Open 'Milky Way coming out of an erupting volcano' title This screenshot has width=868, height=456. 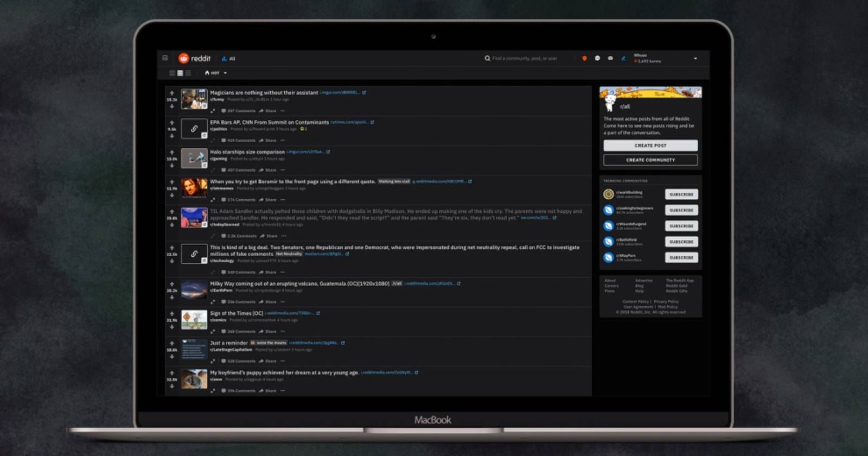[299, 283]
